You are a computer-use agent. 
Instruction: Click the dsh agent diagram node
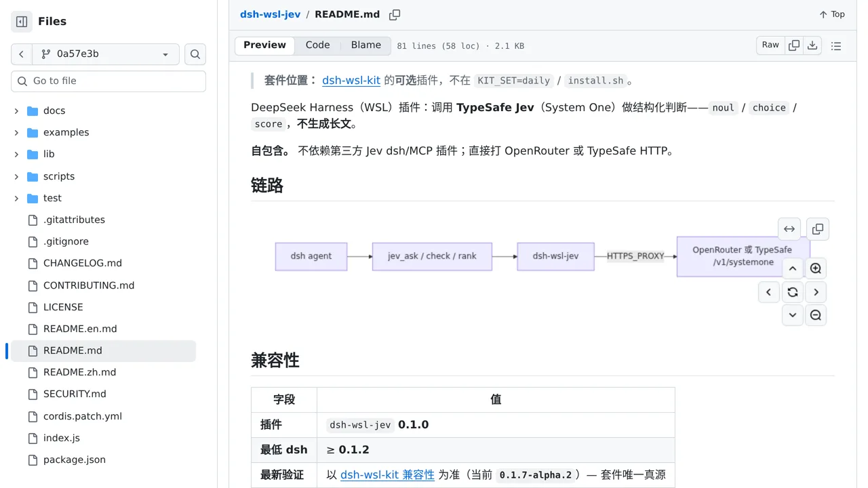pos(311,256)
